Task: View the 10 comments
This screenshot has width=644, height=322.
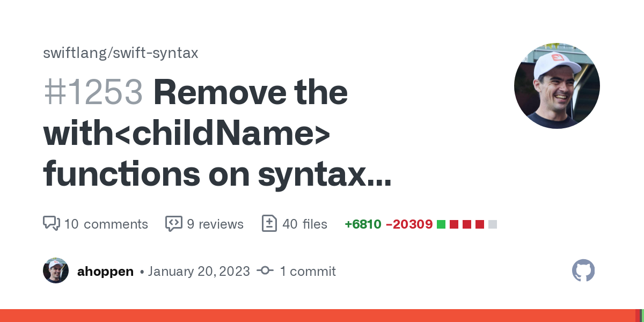Action: (106, 224)
